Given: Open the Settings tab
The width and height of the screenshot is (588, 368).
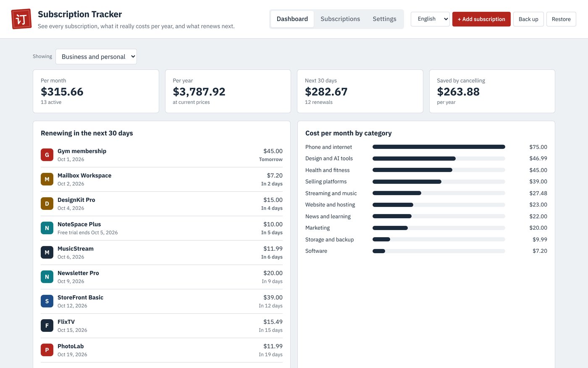Looking at the screenshot, I should point(384,19).
